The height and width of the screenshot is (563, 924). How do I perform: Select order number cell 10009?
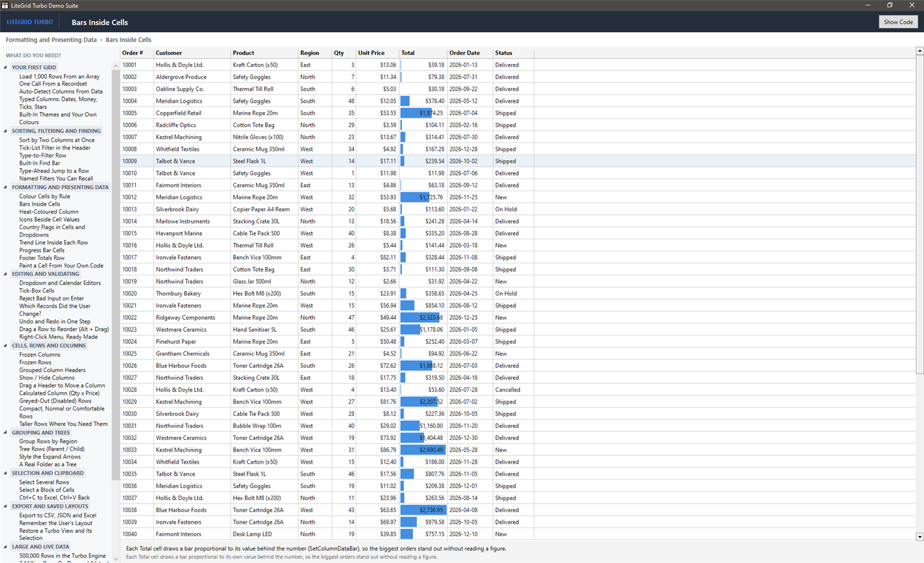click(x=137, y=161)
